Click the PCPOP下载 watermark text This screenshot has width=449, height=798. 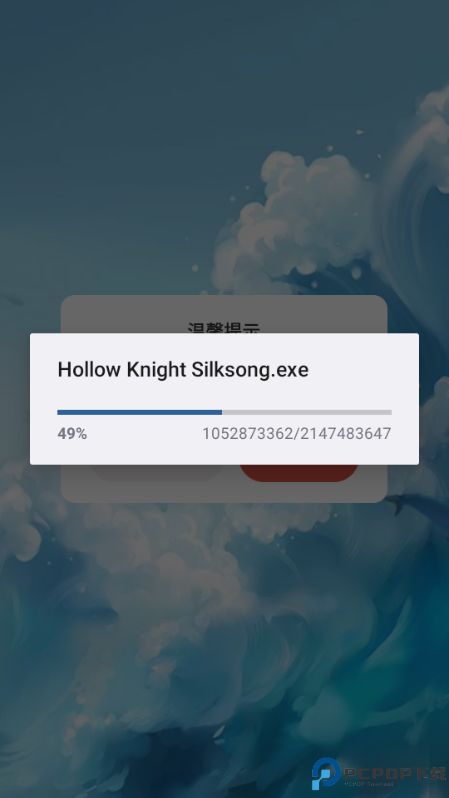[x=395, y=774]
